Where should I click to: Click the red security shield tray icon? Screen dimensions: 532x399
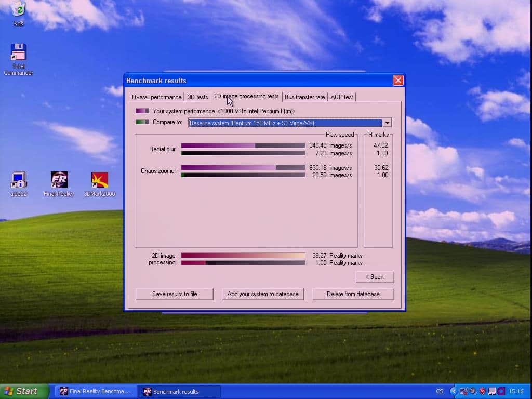coord(483,391)
